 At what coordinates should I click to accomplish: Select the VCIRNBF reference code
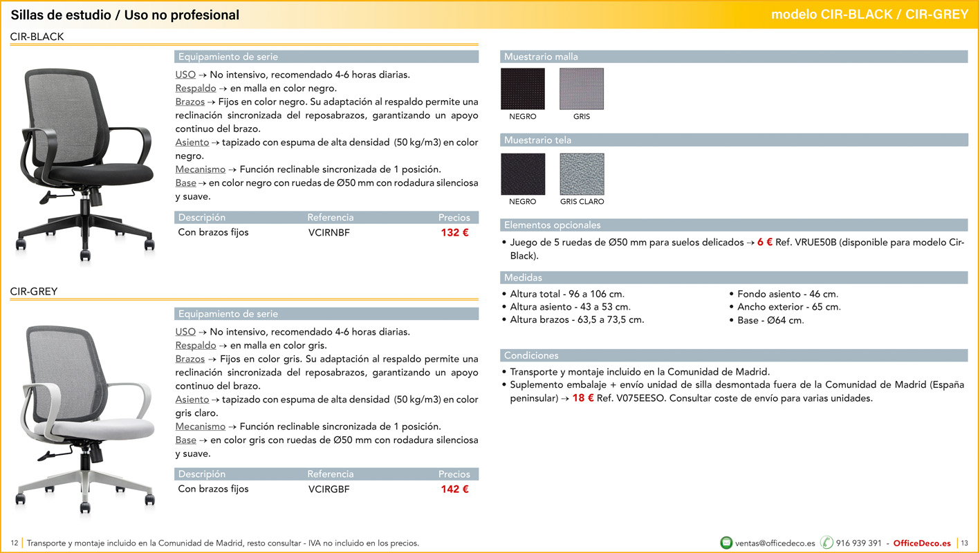(329, 233)
